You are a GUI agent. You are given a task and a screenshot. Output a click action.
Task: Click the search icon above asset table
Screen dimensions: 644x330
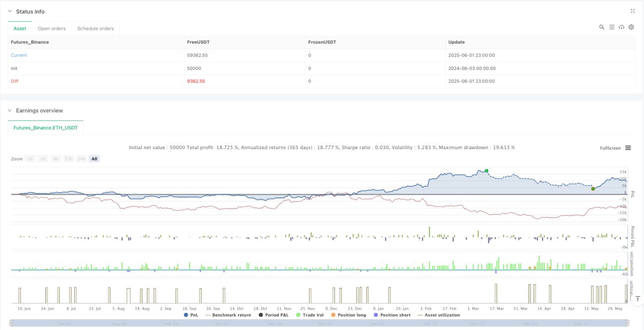601,27
